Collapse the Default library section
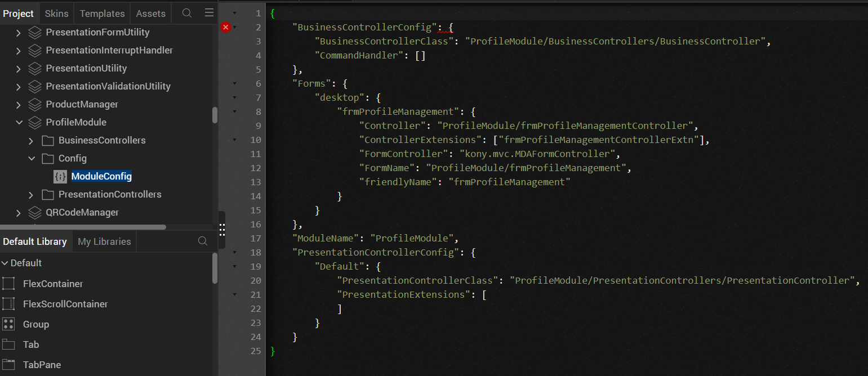868x376 pixels. (x=5, y=263)
